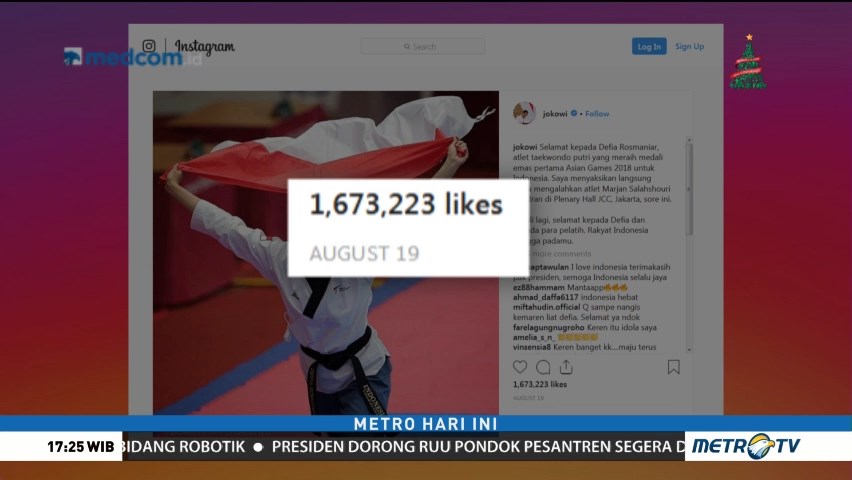Click the Christmas tree graphic
Image resolution: width=852 pixels, height=480 pixels.
tap(748, 62)
